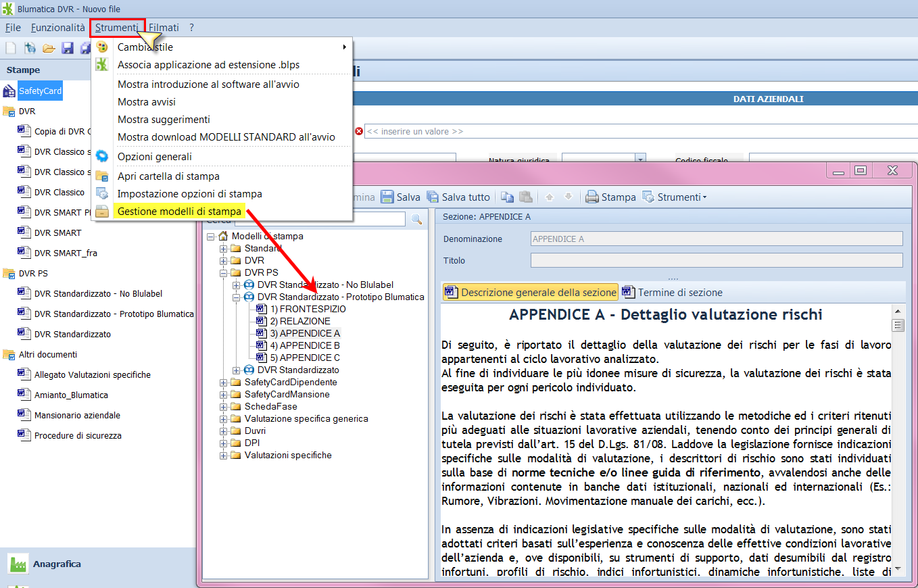This screenshot has height=588, width=918.
Task: Click the SafetyCard icon in Stampe panel
Action: (x=9, y=91)
